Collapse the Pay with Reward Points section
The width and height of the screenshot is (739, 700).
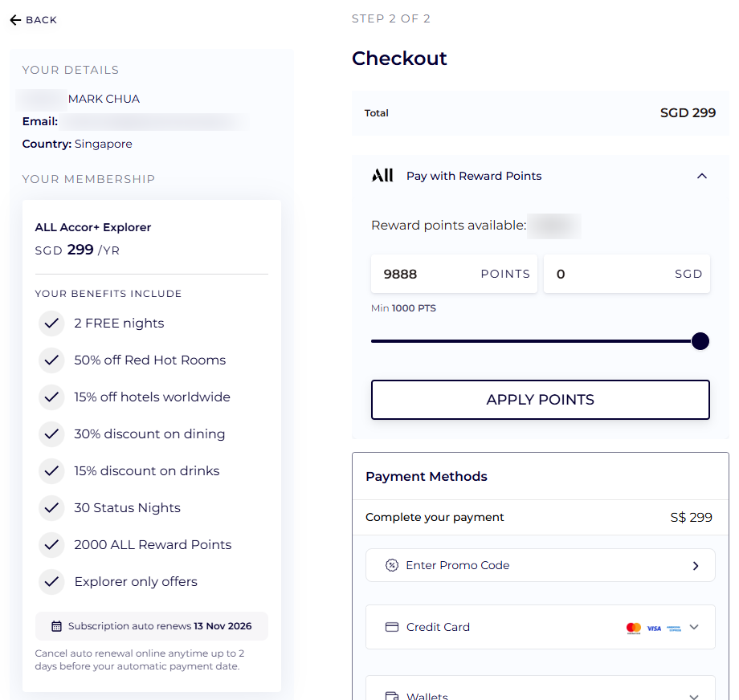pyautogui.click(x=702, y=176)
